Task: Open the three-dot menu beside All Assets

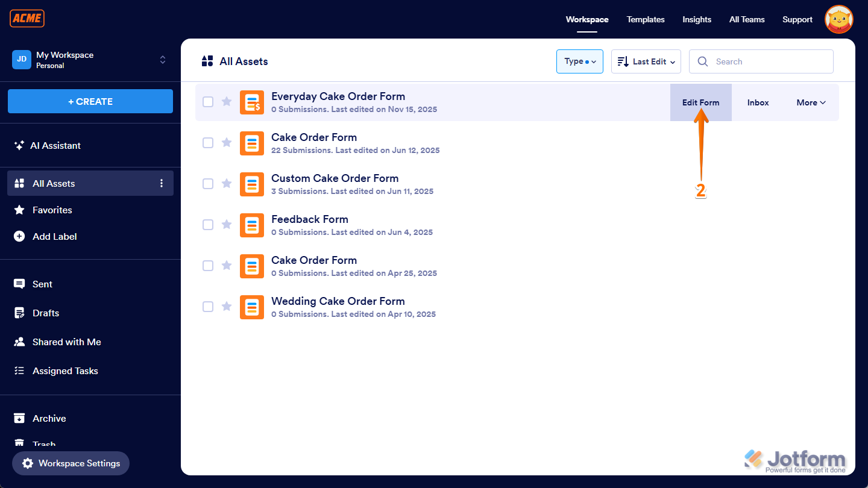Action: pos(161,183)
